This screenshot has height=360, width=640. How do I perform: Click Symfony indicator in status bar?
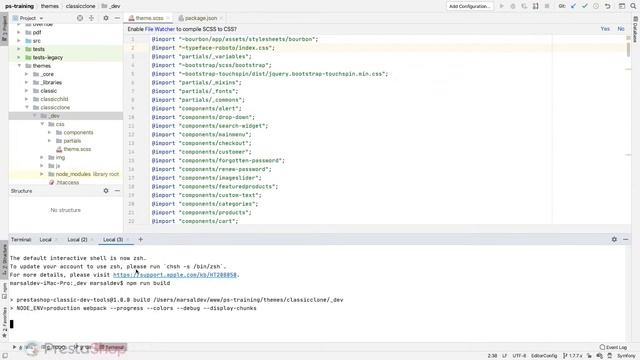coord(626,356)
